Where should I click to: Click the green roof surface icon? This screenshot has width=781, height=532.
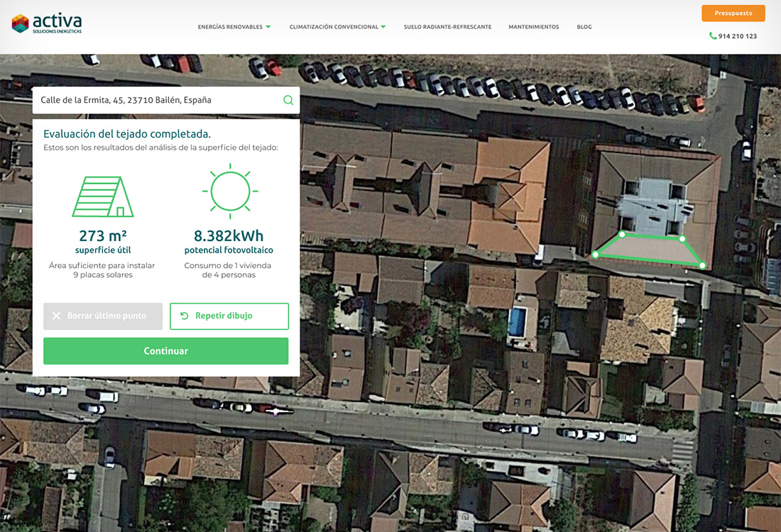(103, 196)
